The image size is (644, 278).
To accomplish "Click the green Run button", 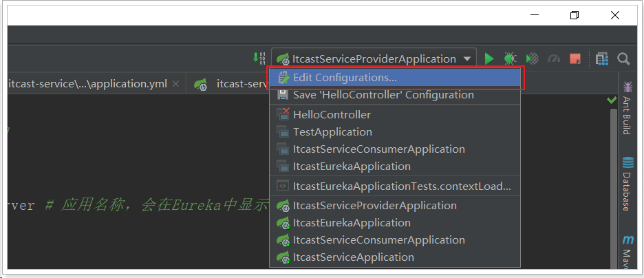I will [x=489, y=59].
